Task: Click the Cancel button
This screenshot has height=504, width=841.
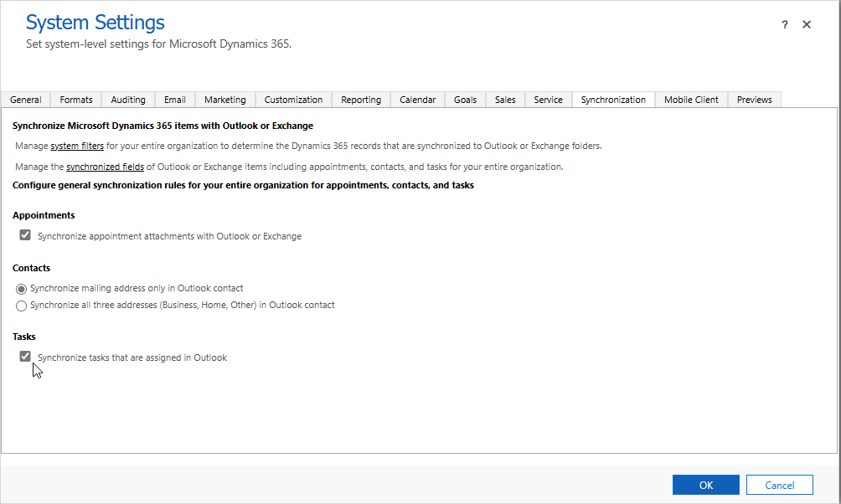Action: point(779,486)
